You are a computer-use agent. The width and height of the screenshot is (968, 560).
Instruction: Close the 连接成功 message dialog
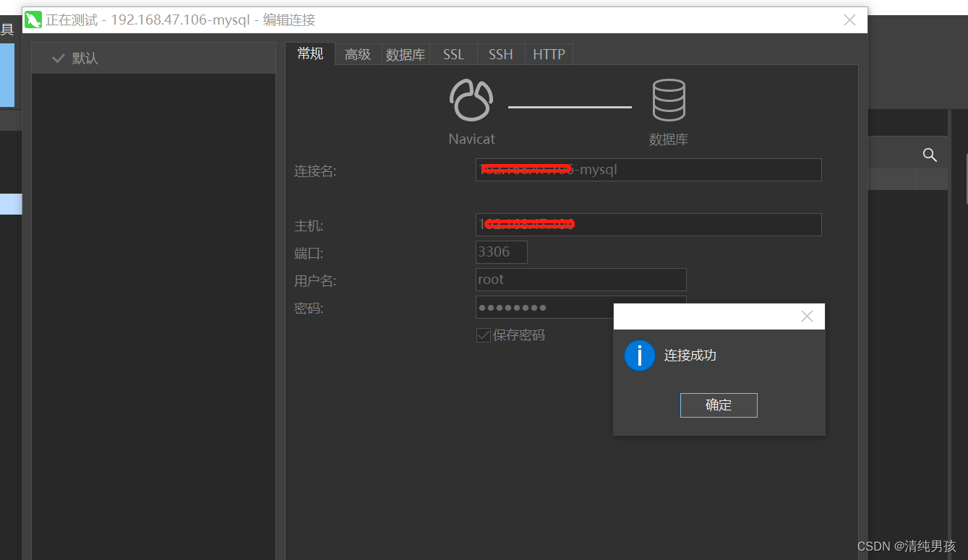coord(808,316)
